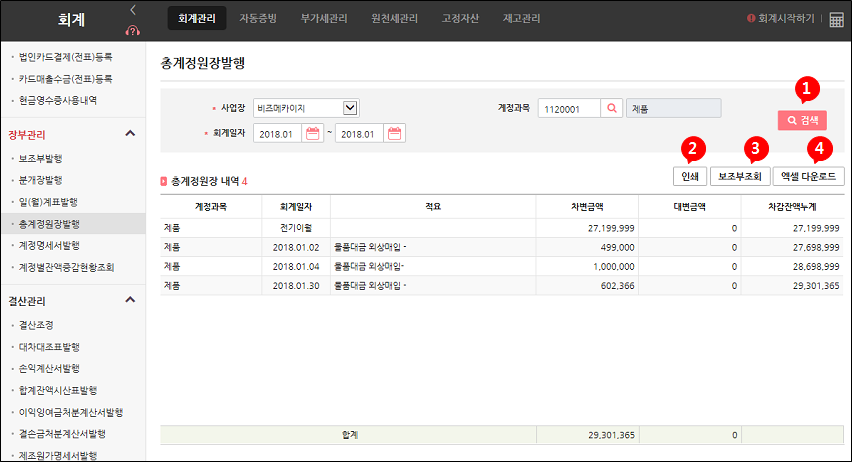Screen dimensions: 852x462
Task: Open 법인카드결제(전표)등록 menu item
Action: click(x=65, y=57)
